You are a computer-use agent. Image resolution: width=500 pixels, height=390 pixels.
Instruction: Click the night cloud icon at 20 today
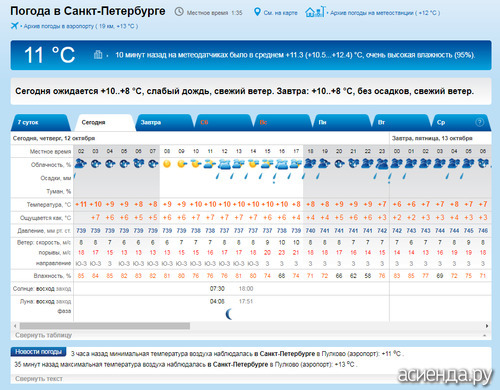point(339,164)
